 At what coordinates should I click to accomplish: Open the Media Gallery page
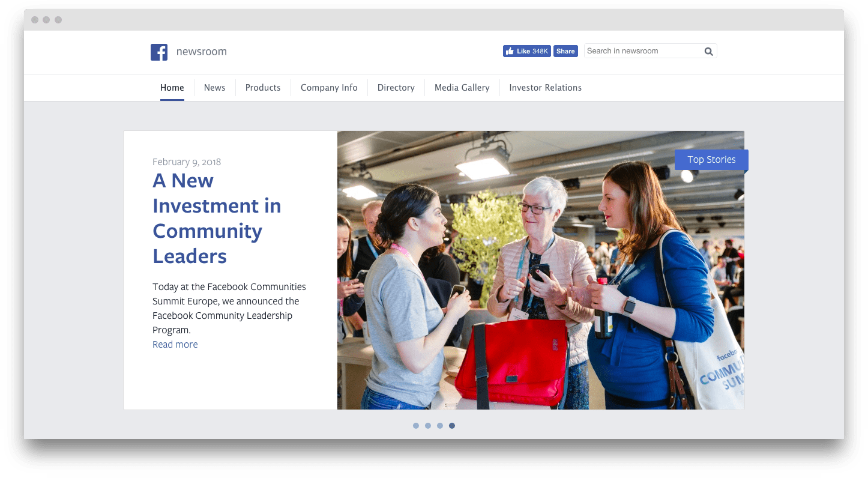[462, 88]
